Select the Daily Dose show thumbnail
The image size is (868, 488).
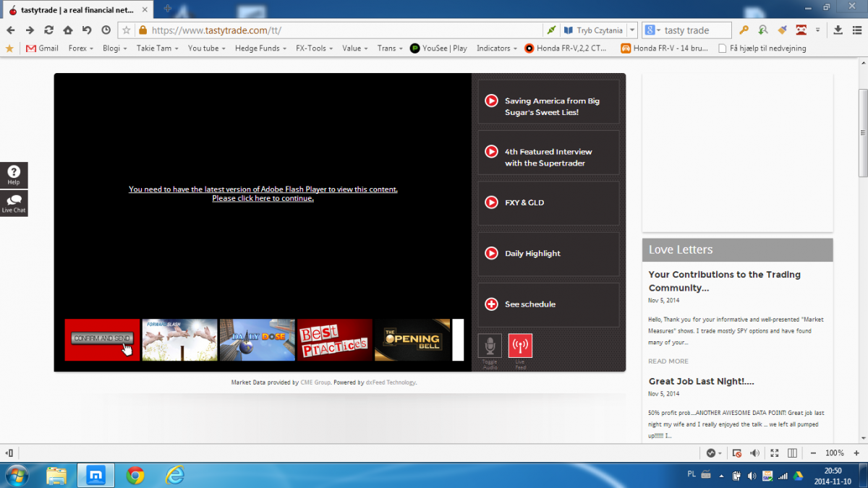tap(257, 340)
